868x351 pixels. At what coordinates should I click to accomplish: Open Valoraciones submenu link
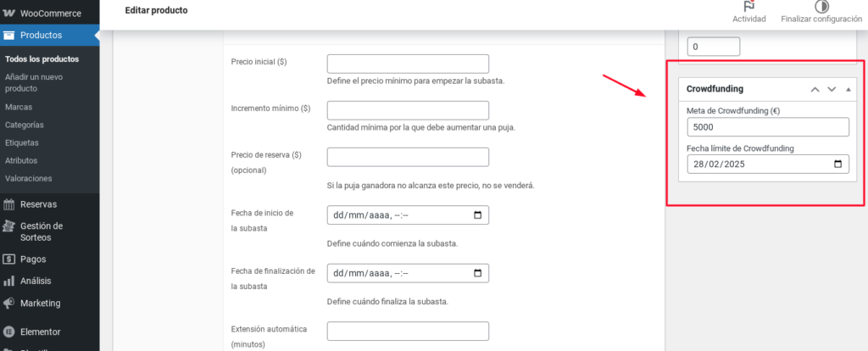point(28,179)
